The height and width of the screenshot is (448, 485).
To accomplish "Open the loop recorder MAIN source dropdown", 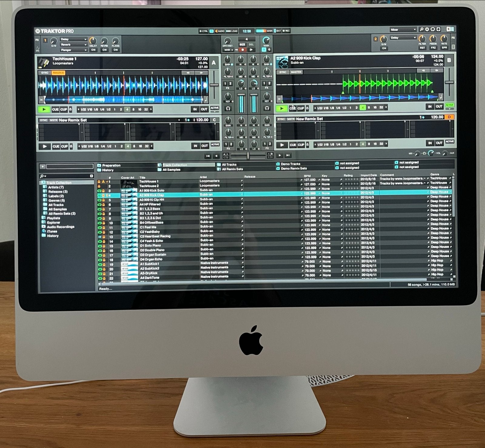I will (228, 50).
